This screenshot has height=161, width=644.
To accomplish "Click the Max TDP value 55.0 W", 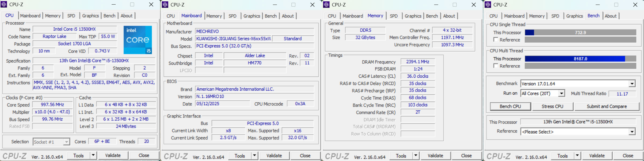I will click(108, 36).
